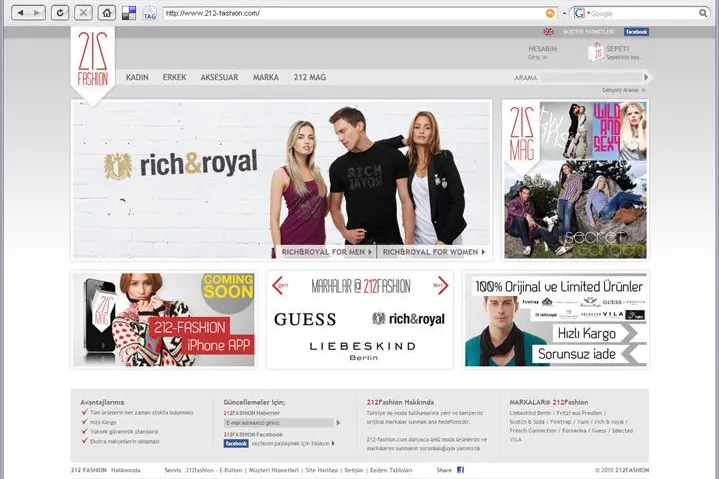Open the 212-Fashion iPhone APP banner
719x479 pixels.
pos(164,319)
